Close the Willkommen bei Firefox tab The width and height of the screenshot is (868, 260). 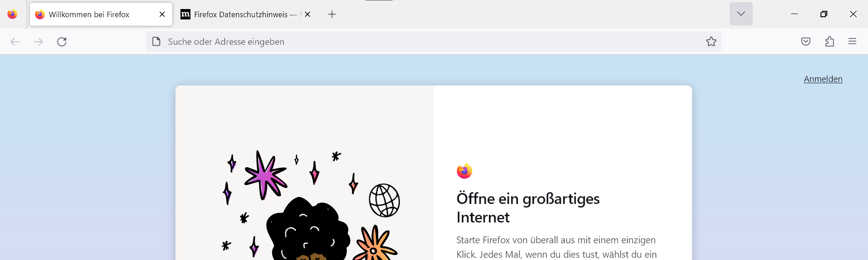click(x=162, y=14)
